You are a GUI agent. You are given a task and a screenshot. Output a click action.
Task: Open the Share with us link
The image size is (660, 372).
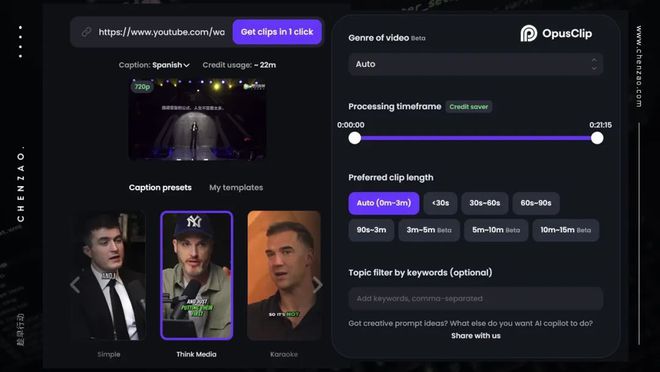(476, 335)
